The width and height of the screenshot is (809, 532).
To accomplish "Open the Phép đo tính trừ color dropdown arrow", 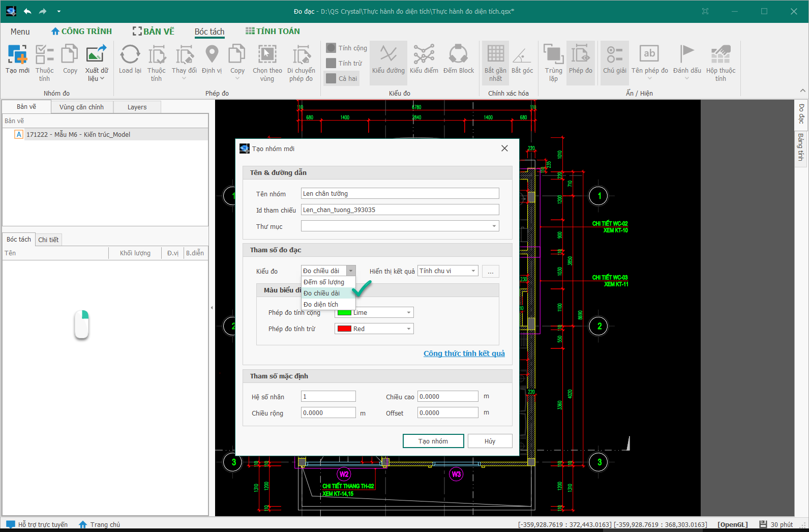I will click(408, 329).
